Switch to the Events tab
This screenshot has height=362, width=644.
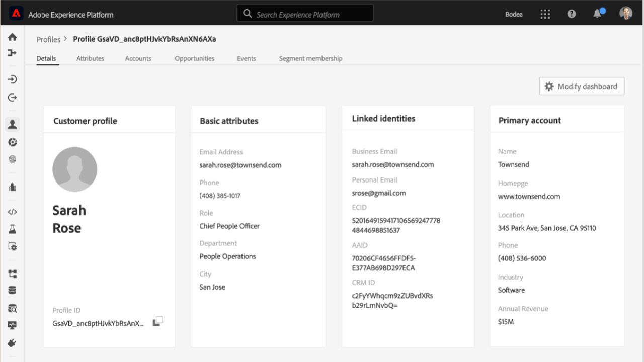pos(247,58)
